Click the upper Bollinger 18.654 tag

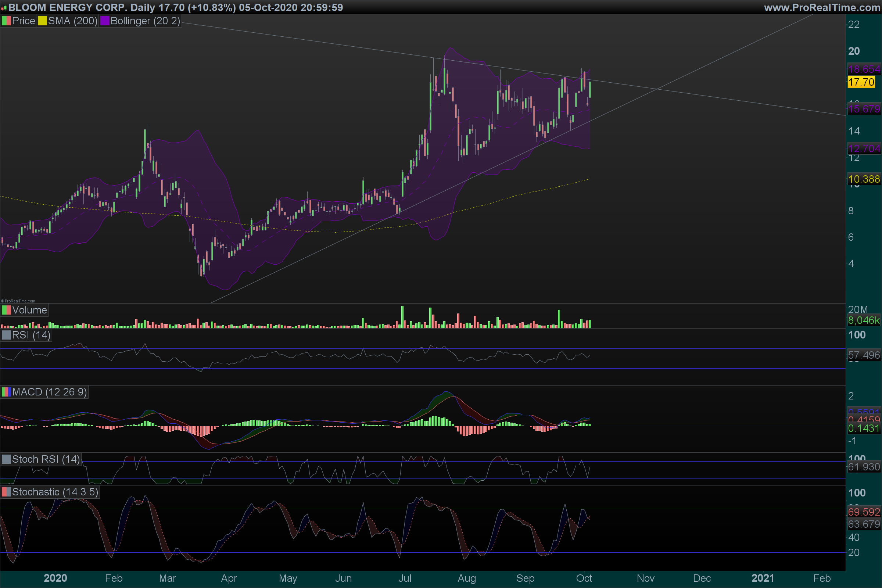click(864, 69)
